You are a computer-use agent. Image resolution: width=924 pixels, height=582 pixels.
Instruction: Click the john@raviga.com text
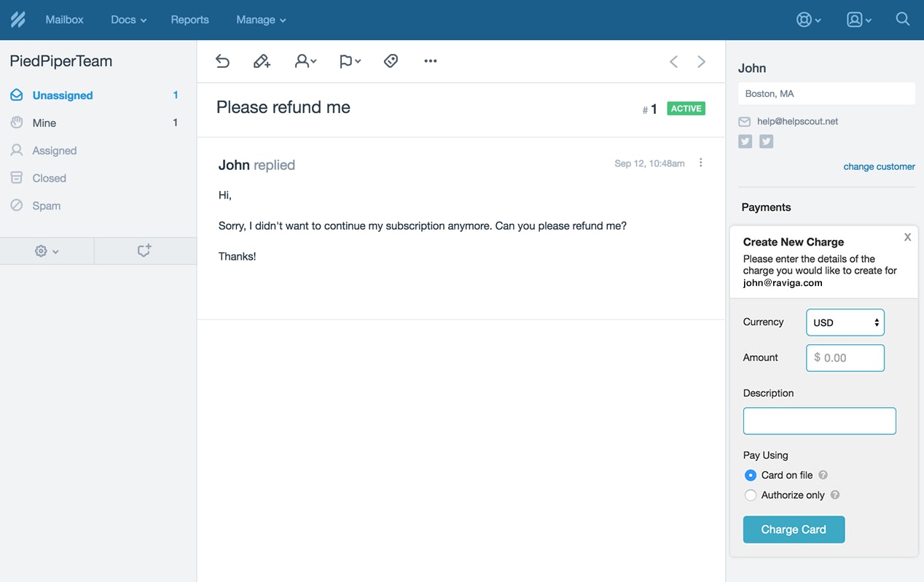click(x=783, y=283)
